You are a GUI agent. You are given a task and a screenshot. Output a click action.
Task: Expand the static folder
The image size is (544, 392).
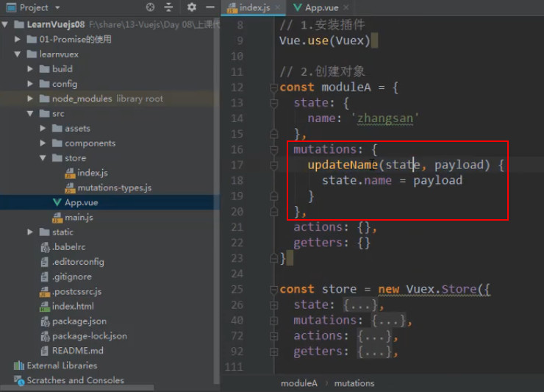[30, 232]
